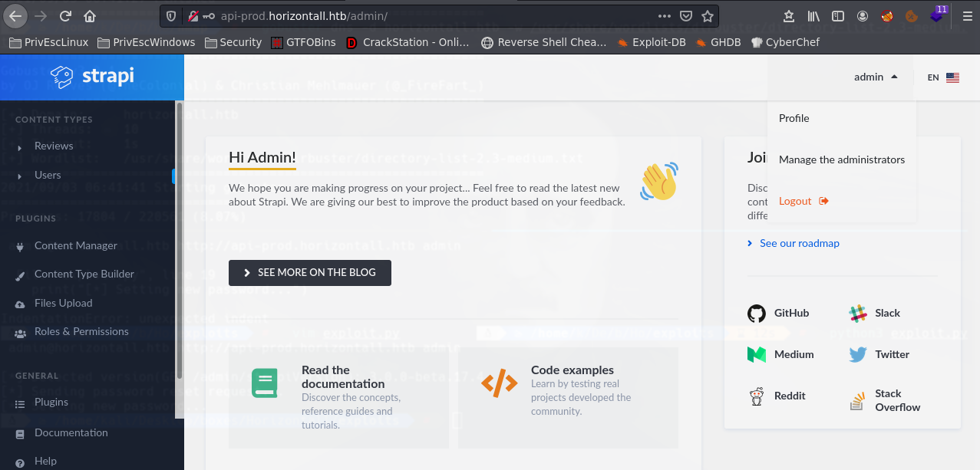Image resolution: width=980 pixels, height=470 pixels.
Task: Expand Reviews in Content Types
Action: (19, 146)
